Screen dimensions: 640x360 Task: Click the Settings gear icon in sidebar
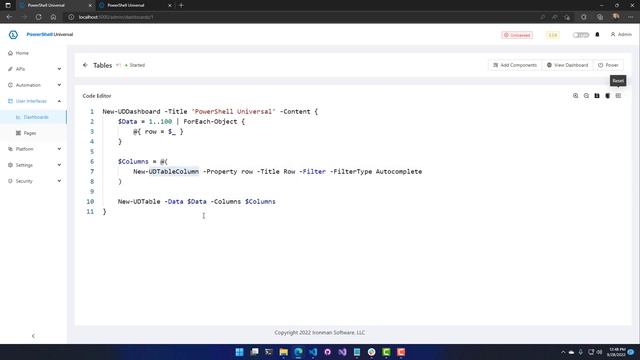click(x=10, y=165)
